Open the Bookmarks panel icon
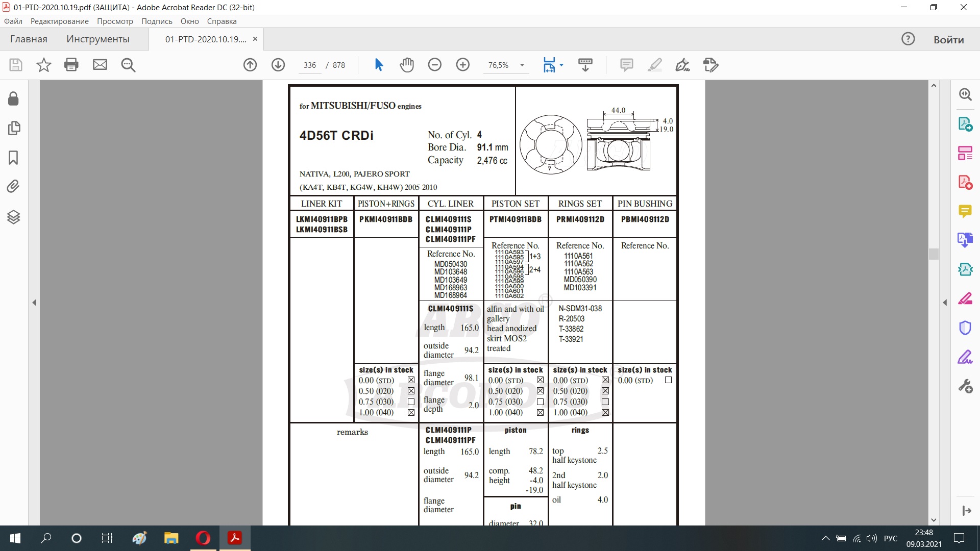The image size is (980, 551). tap(14, 158)
